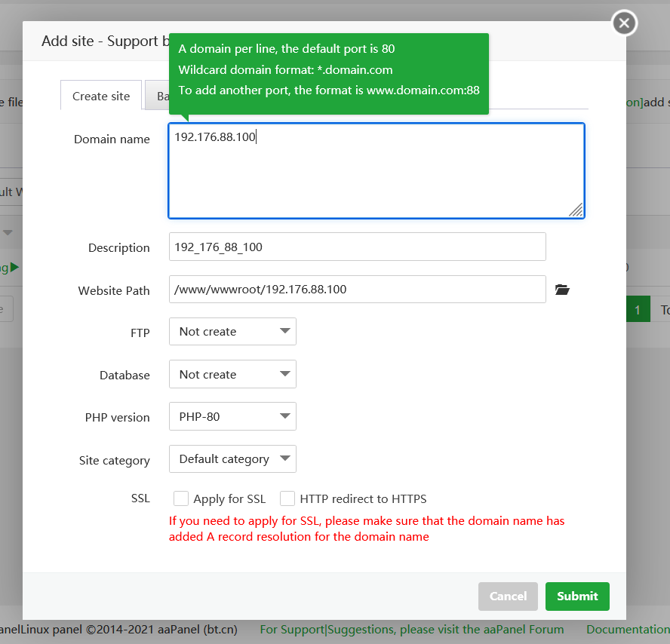
Task: Close the Add site dialog
Action: point(624,23)
